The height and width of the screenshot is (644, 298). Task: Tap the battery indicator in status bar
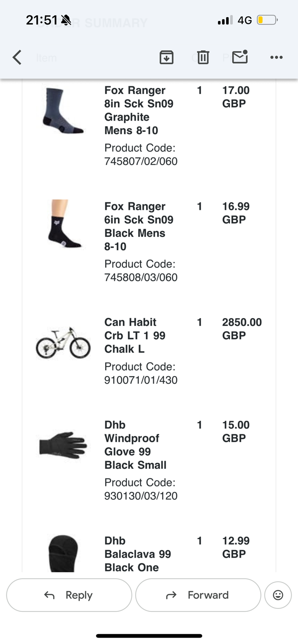[267, 20]
